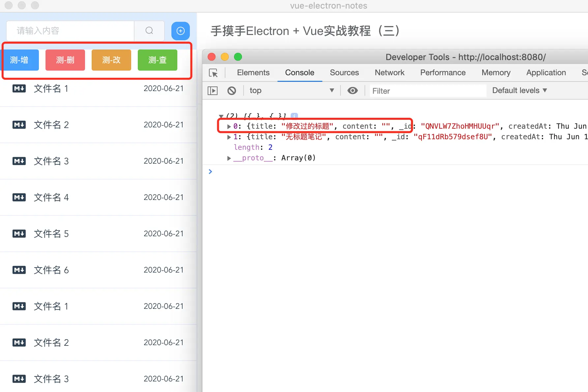Click the magnifier search icon button
588x392 pixels.
coord(149,31)
